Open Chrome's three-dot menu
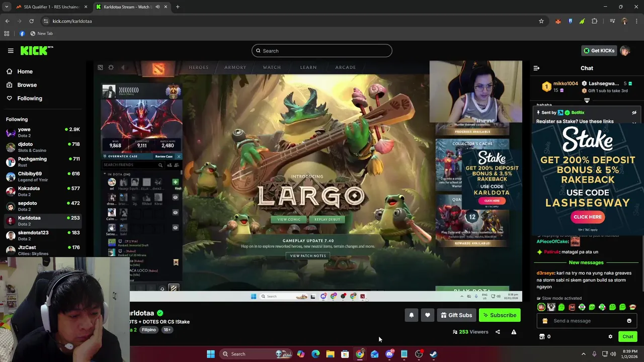644x362 pixels. [636, 21]
